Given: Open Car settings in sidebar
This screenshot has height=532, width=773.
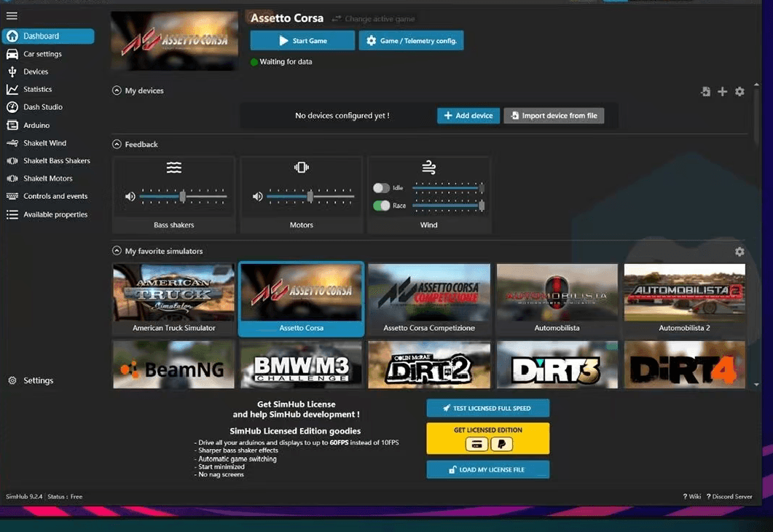Looking at the screenshot, I should point(42,54).
